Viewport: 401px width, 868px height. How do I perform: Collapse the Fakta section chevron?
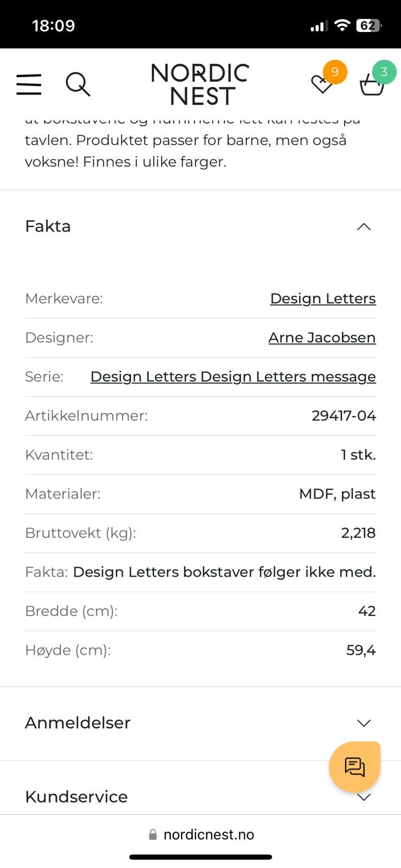pos(364,227)
